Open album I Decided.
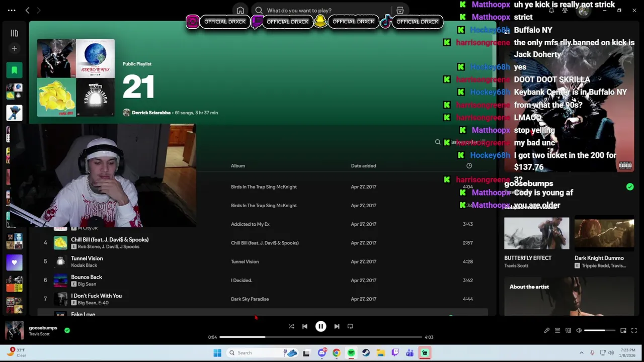Screen dimensions: 644x362 coord(242,280)
